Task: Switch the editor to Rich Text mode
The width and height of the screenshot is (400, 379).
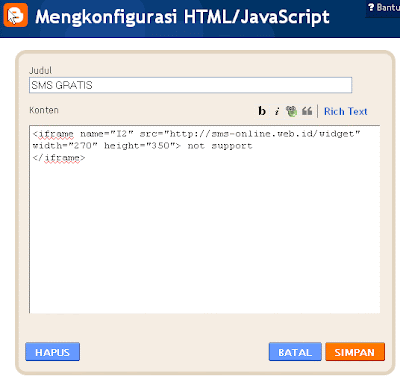Action: click(x=345, y=111)
